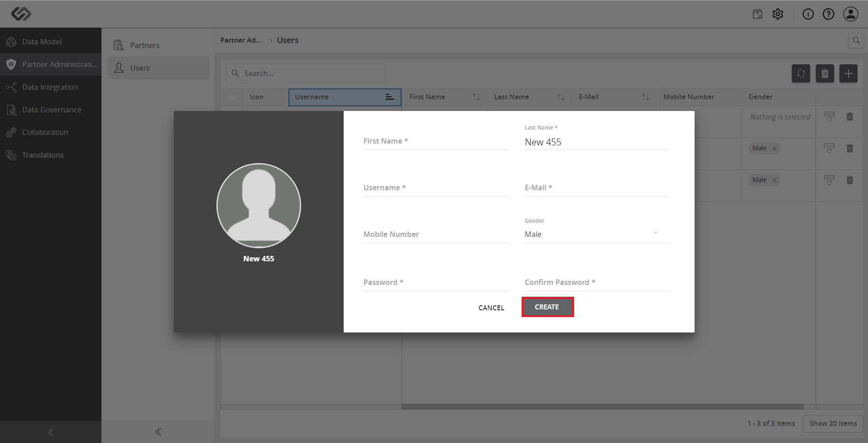
Task: Click the Translations sidebar icon
Action: click(11, 155)
